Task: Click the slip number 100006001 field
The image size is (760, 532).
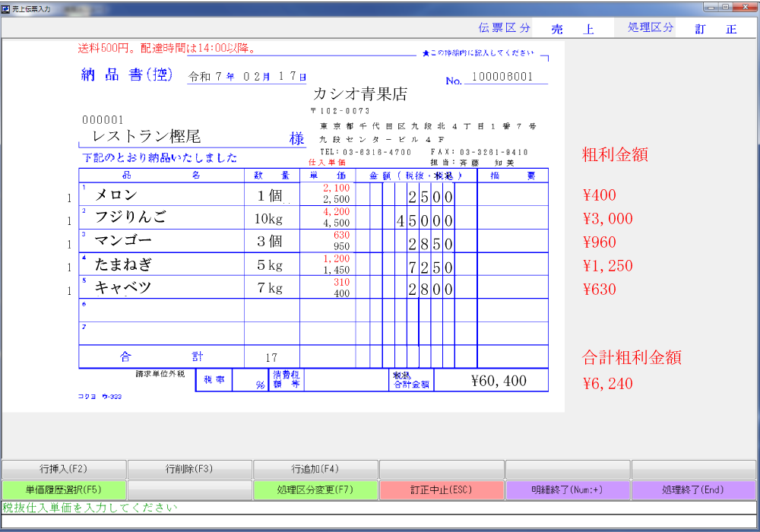Action: pos(502,78)
